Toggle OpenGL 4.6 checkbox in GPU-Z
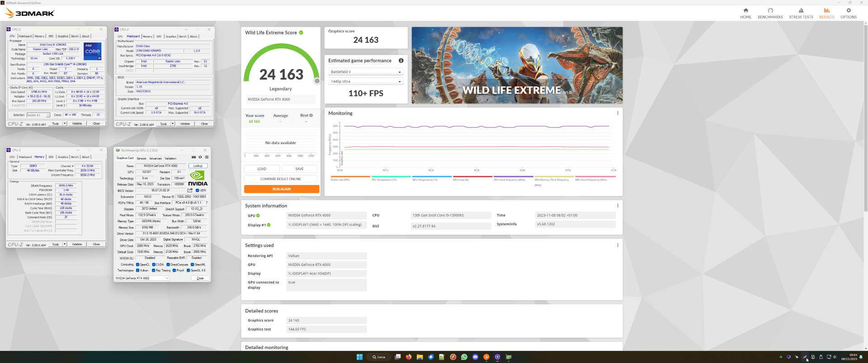Image resolution: width=868 pixels, height=363 pixels. (188, 270)
